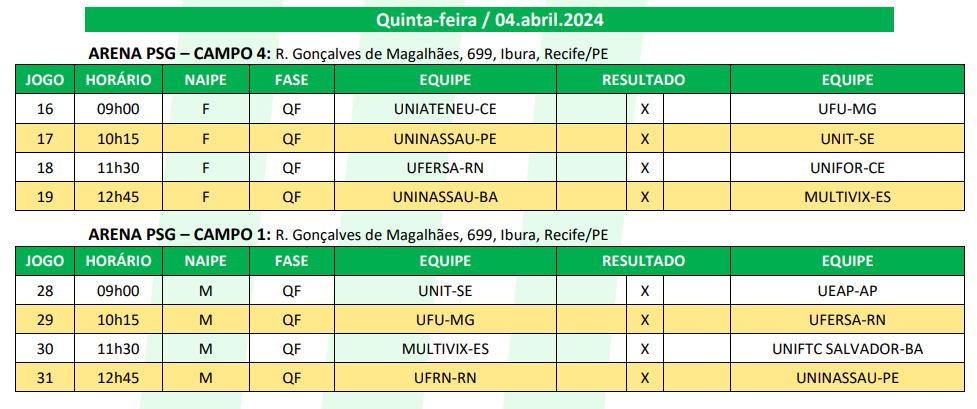Click the left result score field of game 16
Viewport: 977px width, 409px height.
click(591, 109)
